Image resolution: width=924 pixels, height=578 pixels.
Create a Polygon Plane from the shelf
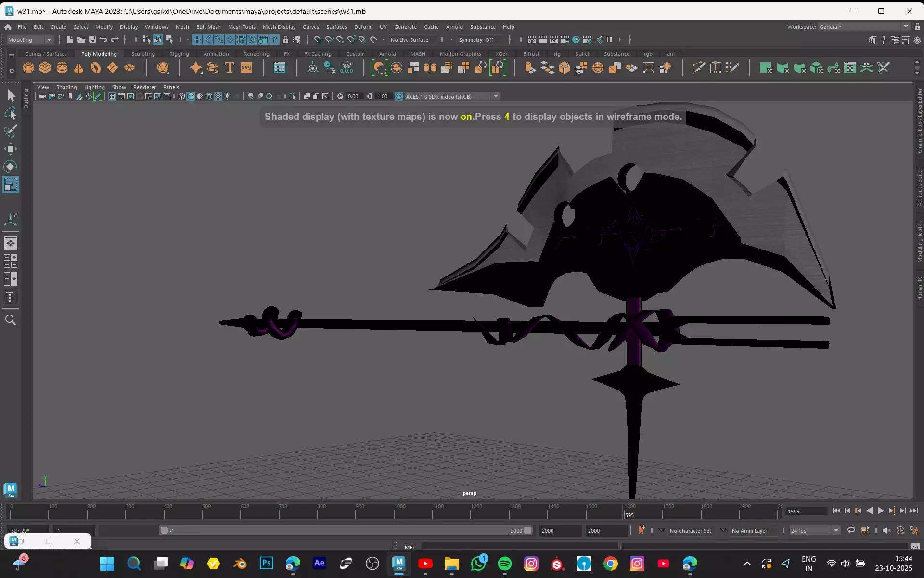click(x=113, y=68)
